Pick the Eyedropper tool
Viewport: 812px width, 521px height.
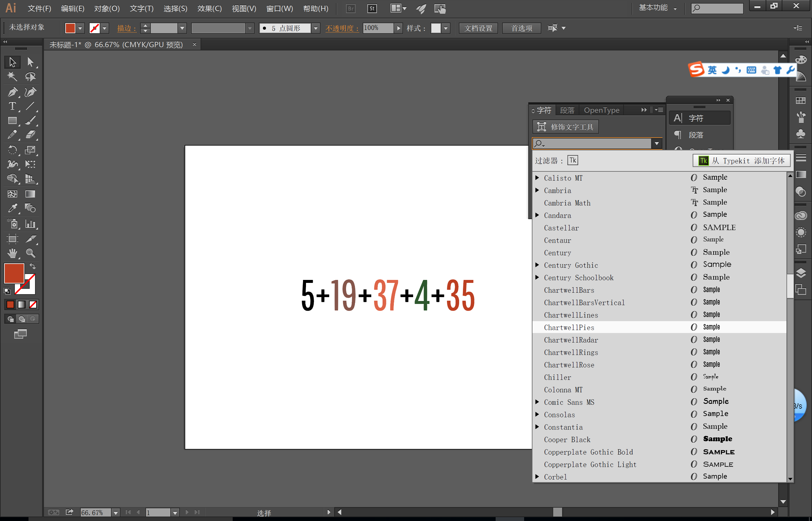click(12, 208)
